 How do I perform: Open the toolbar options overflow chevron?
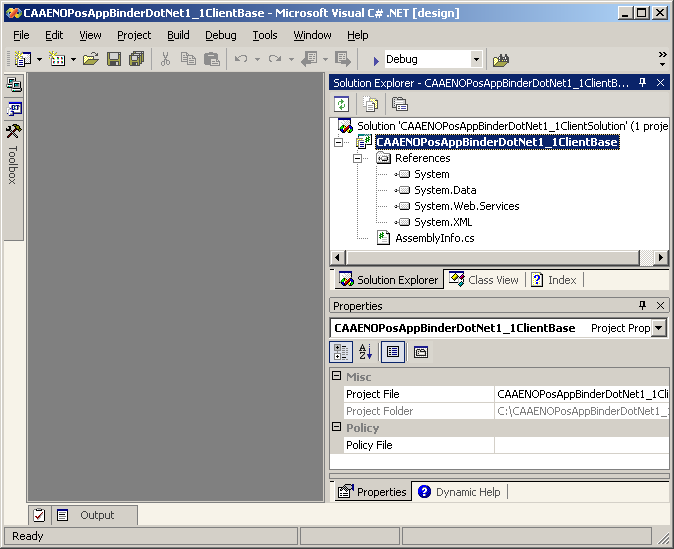pyautogui.click(x=662, y=59)
